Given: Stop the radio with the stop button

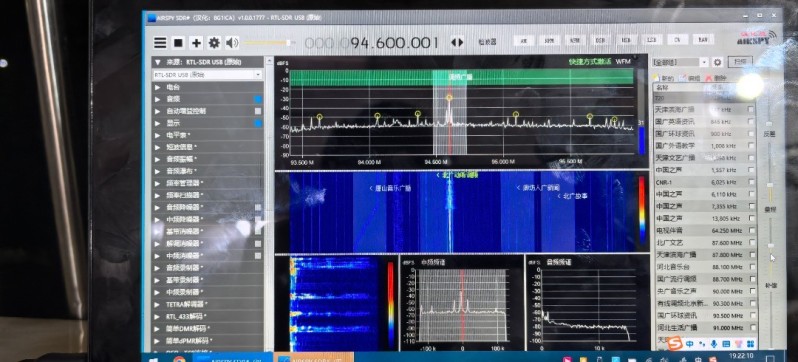Looking at the screenshot, I should tap(178, 43).
